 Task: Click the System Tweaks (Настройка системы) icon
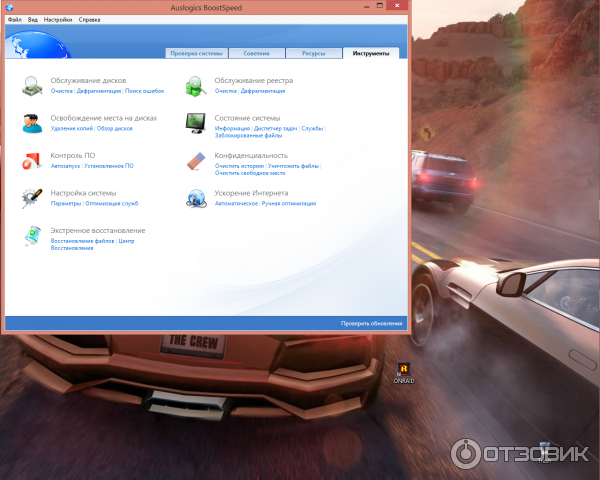(x=32, y=197)
